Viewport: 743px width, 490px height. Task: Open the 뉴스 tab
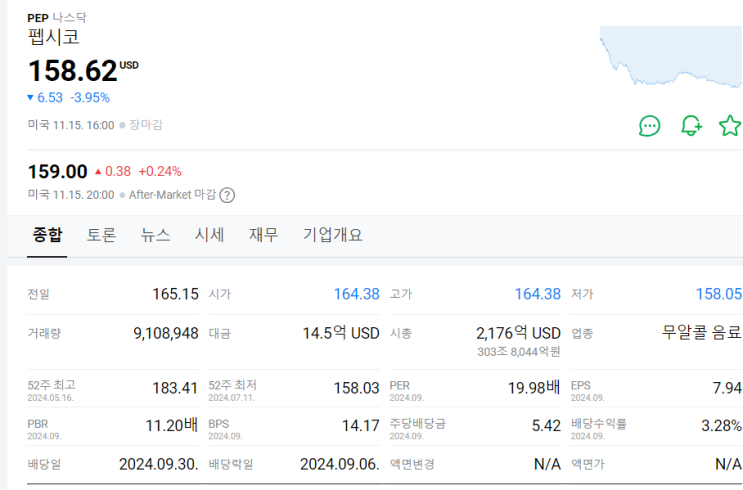(155, 235)
